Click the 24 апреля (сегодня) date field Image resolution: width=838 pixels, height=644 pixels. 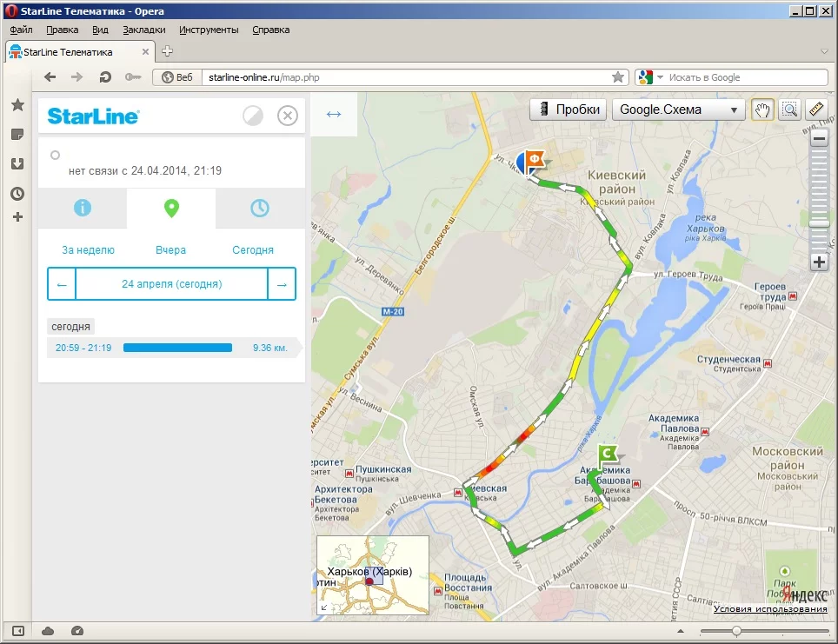[x=171, y=284]
